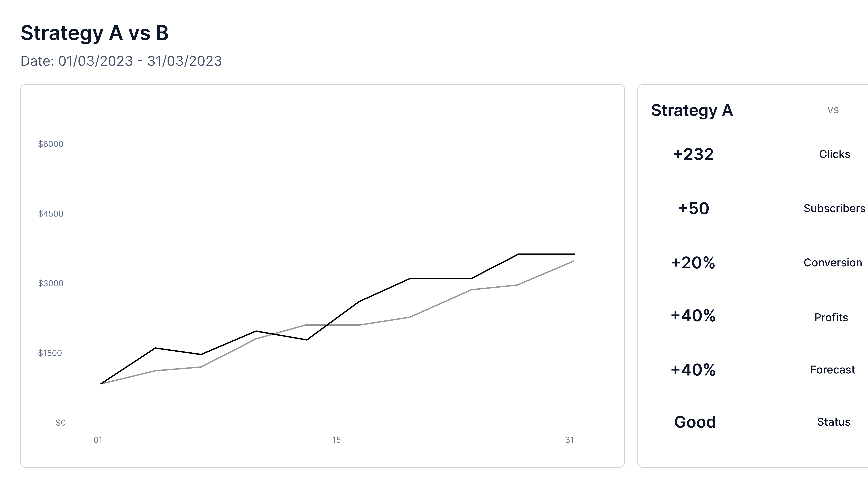Click the $3000 axis label
Viewport: 868px width, 488px height.
[51, 284]
